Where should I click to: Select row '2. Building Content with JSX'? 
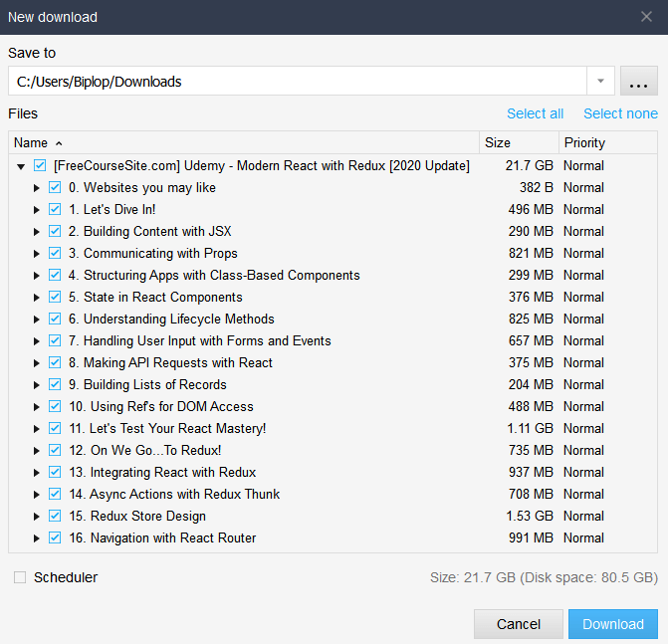tap(333, 231)
